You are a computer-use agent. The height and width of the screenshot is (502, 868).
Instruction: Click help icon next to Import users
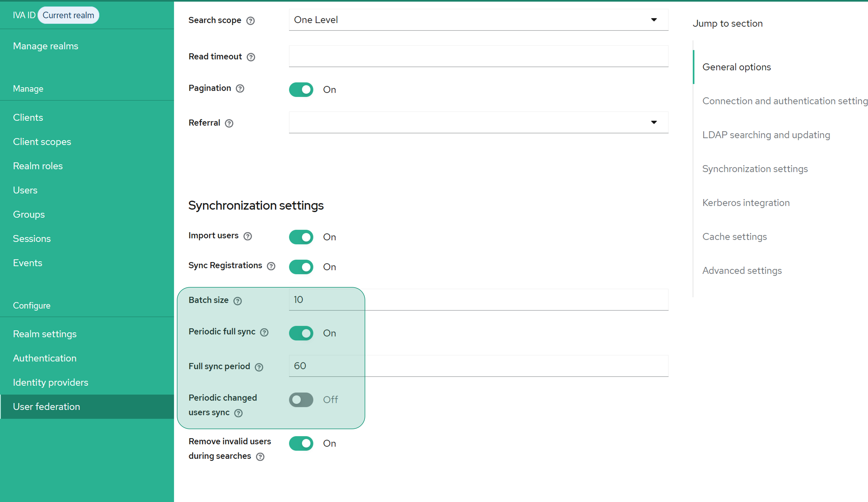(x=248, y=236)
